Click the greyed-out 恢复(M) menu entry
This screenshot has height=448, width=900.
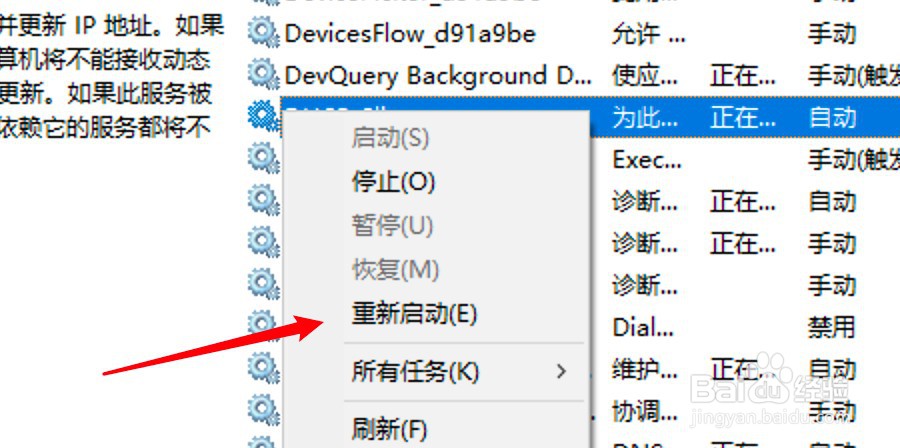pyautogui.click(x=395, y=270)
